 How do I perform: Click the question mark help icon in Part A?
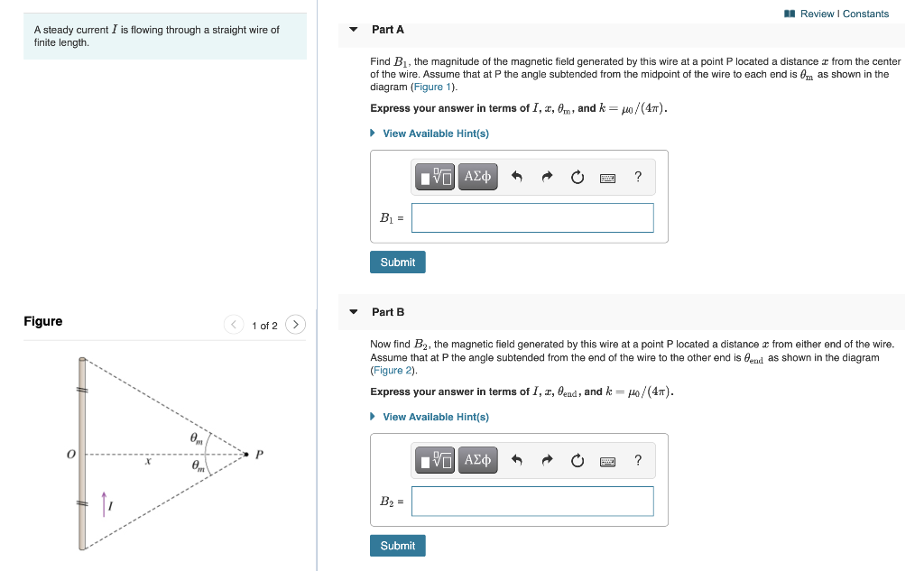[638, 177]
